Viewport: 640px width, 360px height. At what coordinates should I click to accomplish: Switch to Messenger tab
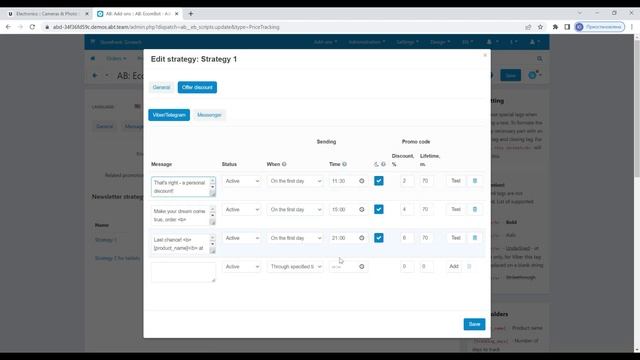click(209, 115)
